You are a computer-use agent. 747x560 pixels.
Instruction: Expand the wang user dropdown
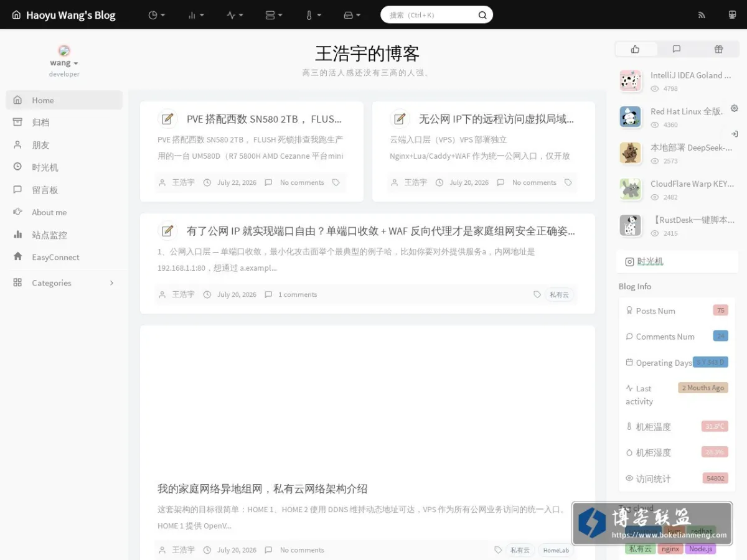pyautogui.click(x=64, y=63)
